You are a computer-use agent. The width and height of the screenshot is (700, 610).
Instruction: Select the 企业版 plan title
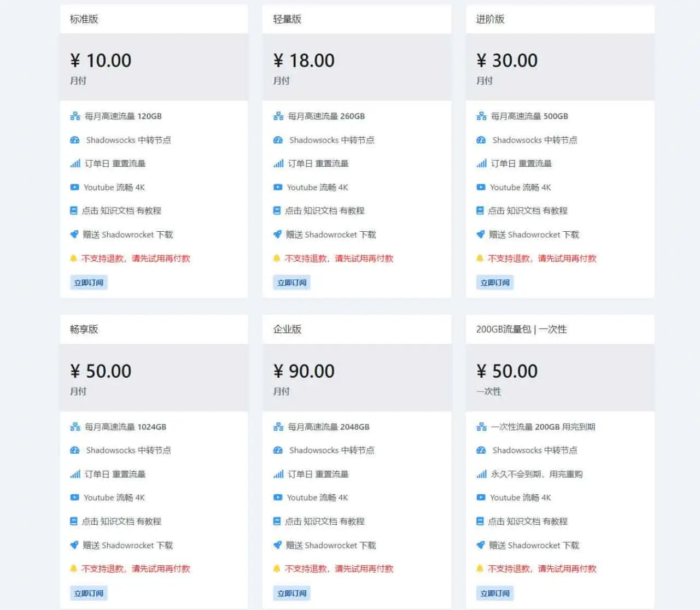pyautogui.click(x=287, y=329)
